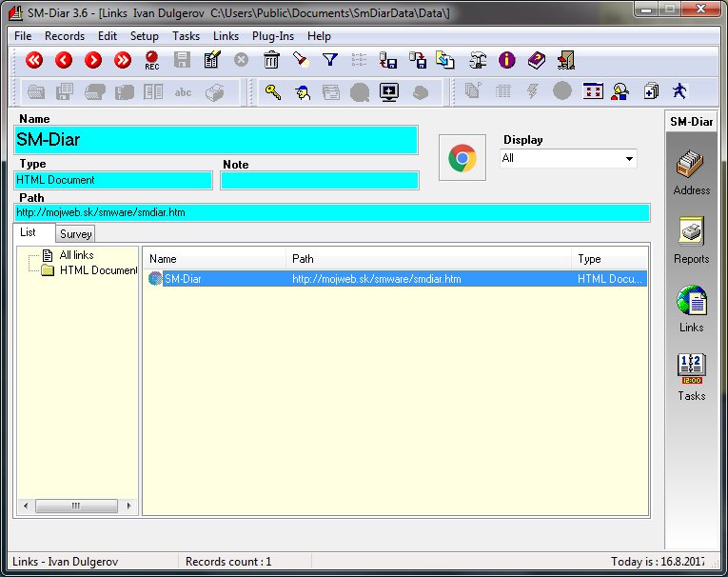This screenshot has width=728, height=577.
Task: Click the running man icon
Action: click(x=679, y=91)
